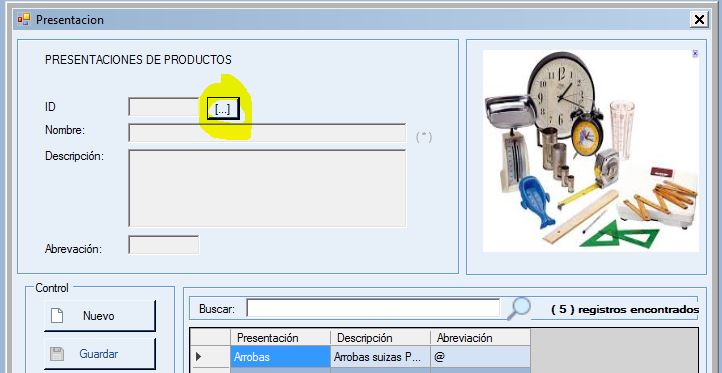Sort by the Abreviación column header
Viewport: 722px width, 373px height.
click(x=480, y=338)
